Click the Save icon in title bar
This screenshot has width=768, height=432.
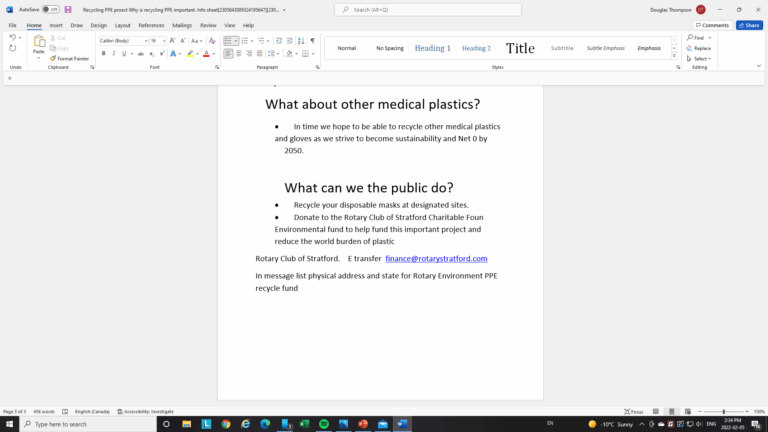(x=68, y=9)
